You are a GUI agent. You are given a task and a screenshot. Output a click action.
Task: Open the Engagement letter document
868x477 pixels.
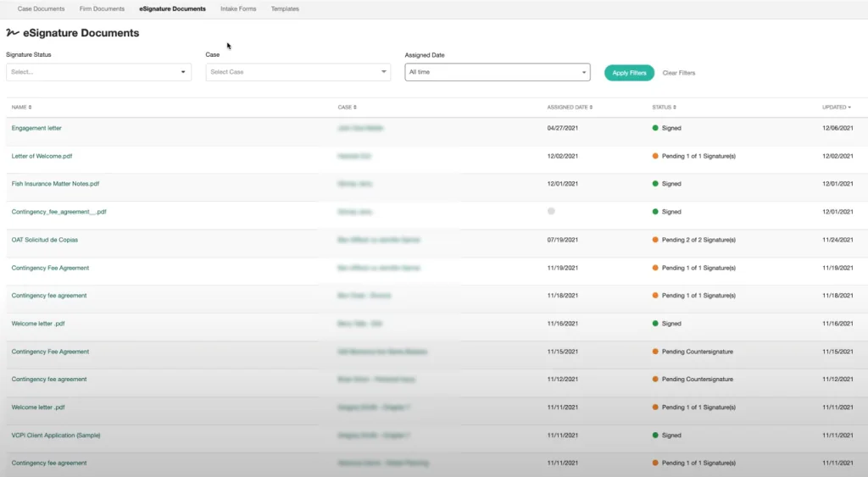click(x=36, y=128)
